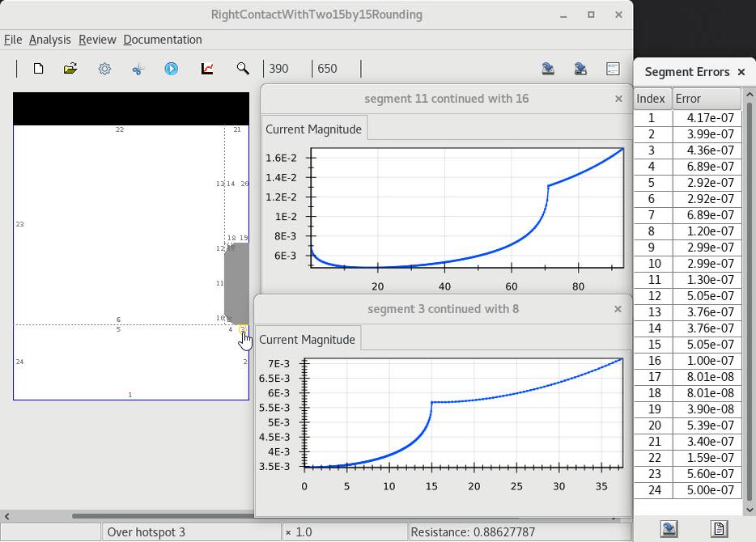
Task: Open settings with the gear icon
Action: 104,69
